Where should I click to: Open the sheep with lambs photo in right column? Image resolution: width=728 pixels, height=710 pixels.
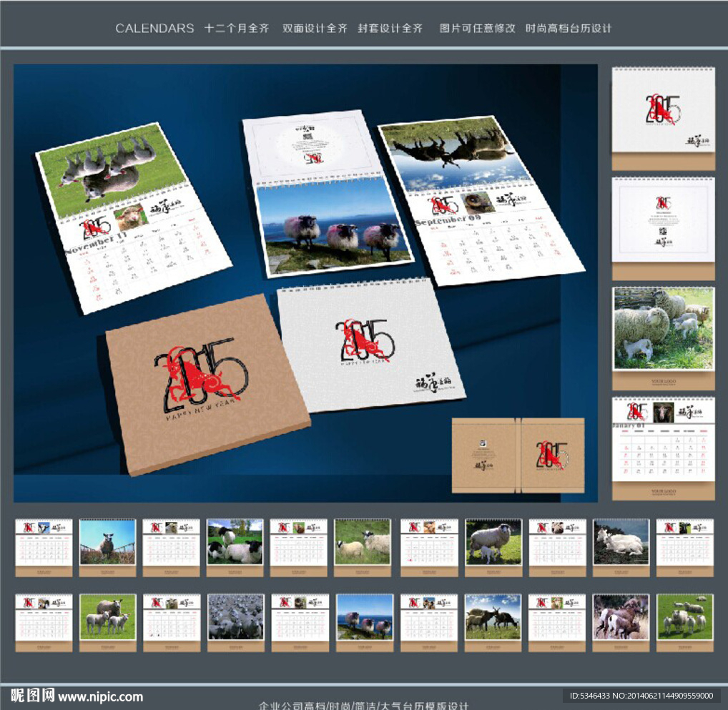(663, 329)
